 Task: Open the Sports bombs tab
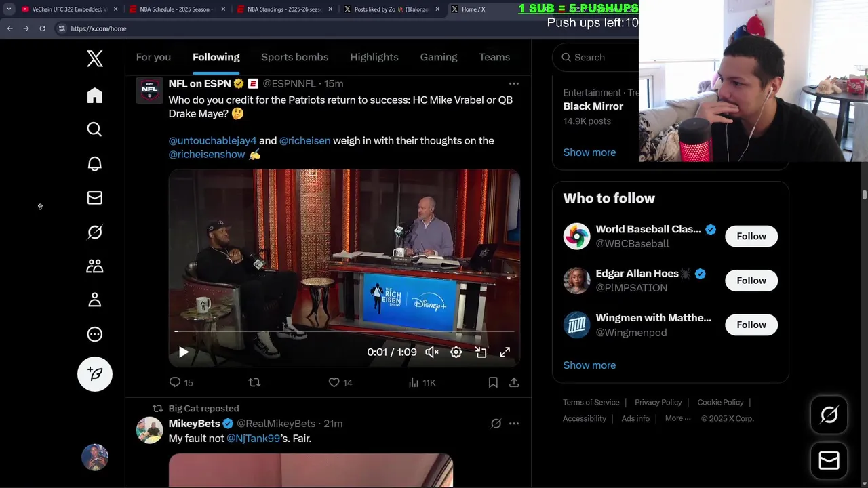[294, 57]
